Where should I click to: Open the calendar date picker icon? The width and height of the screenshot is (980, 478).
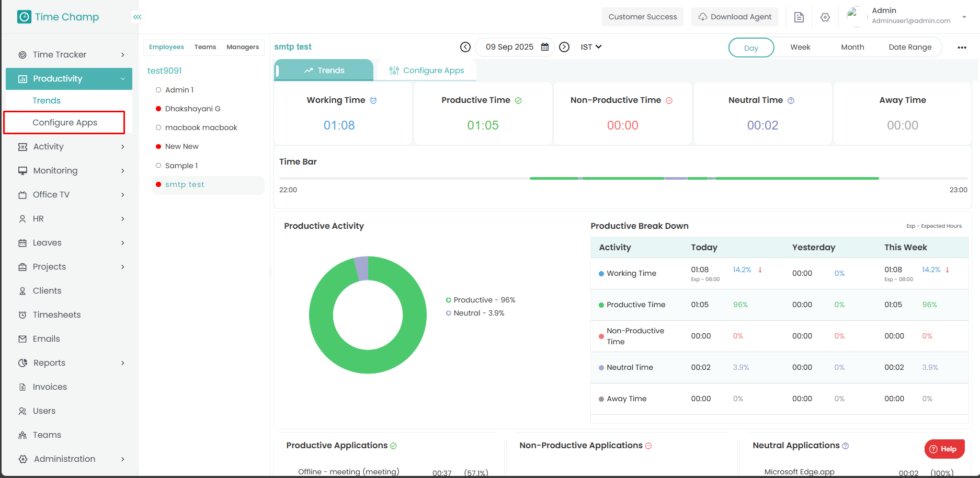click(544, 47)
